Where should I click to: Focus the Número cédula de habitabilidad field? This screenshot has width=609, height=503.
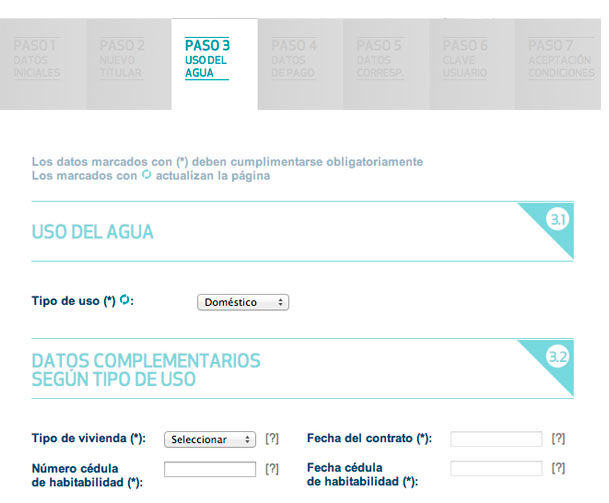tap(210, 469)
